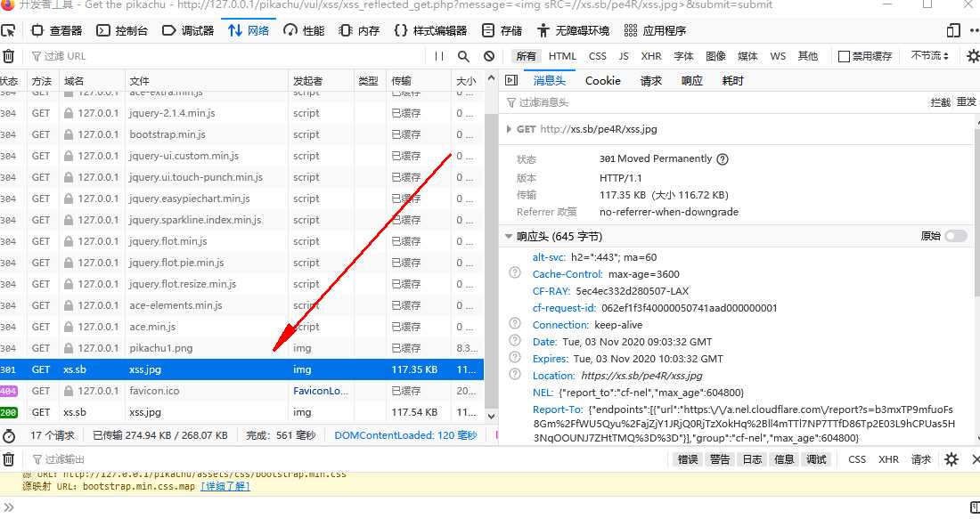
Task: Clear network requests with trash icon
Action: (x=8, y=56)
